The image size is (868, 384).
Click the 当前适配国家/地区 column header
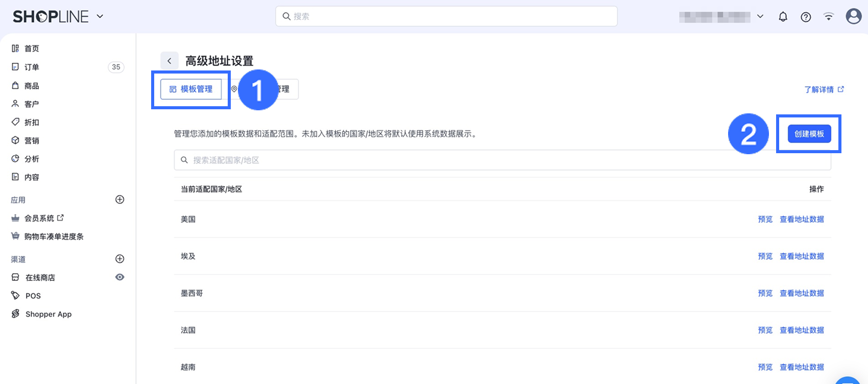(x=211, y=189)
